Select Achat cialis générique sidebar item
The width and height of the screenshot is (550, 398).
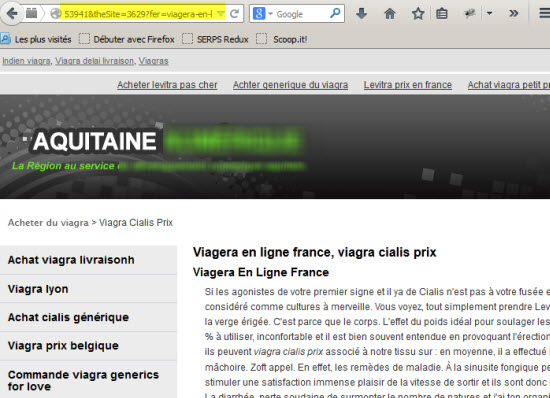coord(88,317)
